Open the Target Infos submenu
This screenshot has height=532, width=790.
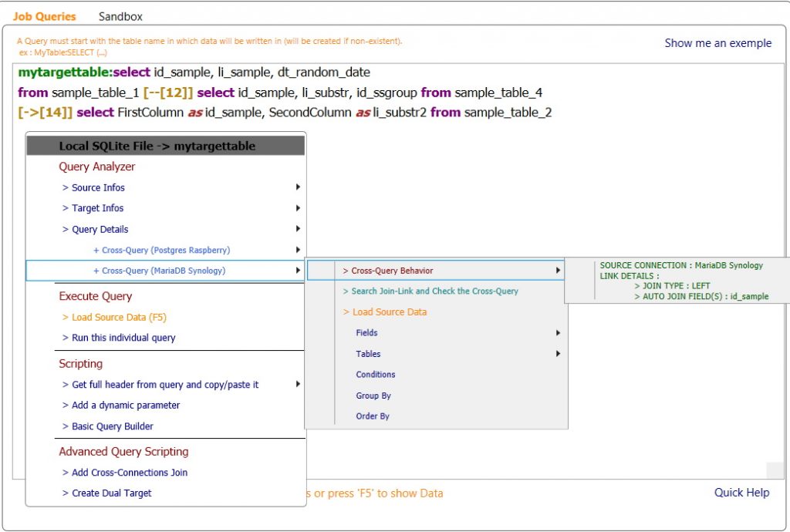click(165, 208)
